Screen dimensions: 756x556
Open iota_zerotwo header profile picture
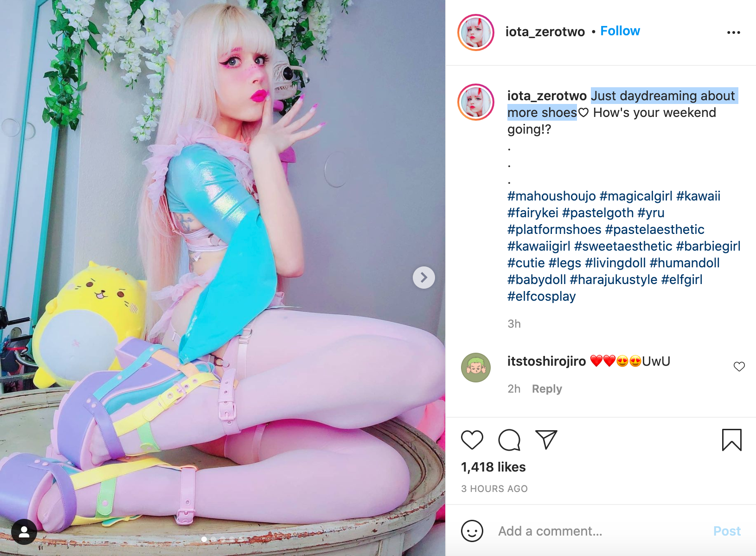(x=476, y=32)
